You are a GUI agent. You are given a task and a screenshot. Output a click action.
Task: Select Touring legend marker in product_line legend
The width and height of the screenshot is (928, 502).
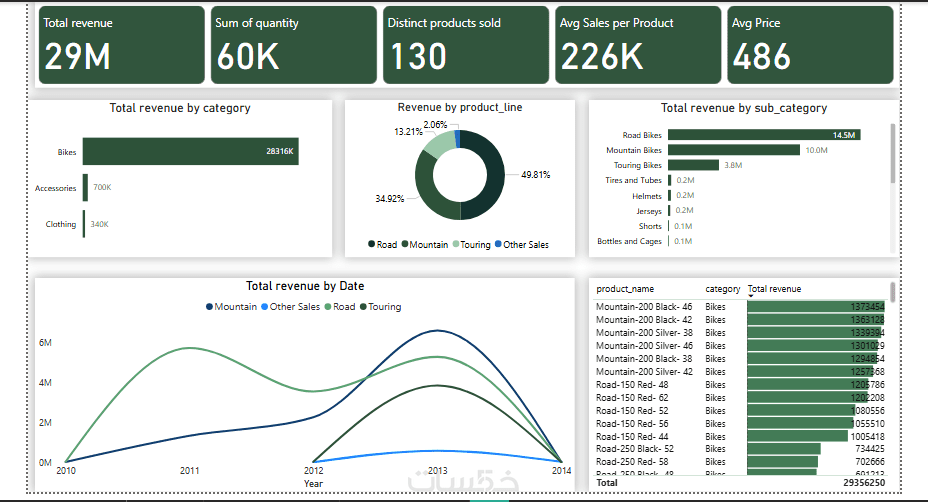(x=456, y=244)
